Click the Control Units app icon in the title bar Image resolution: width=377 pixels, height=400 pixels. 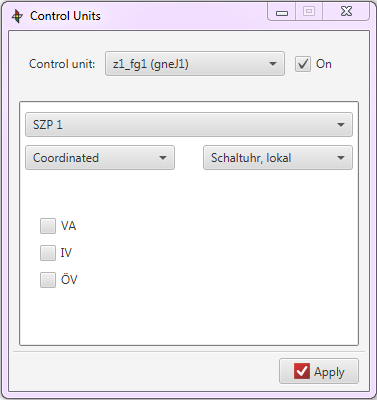point(17,16)
